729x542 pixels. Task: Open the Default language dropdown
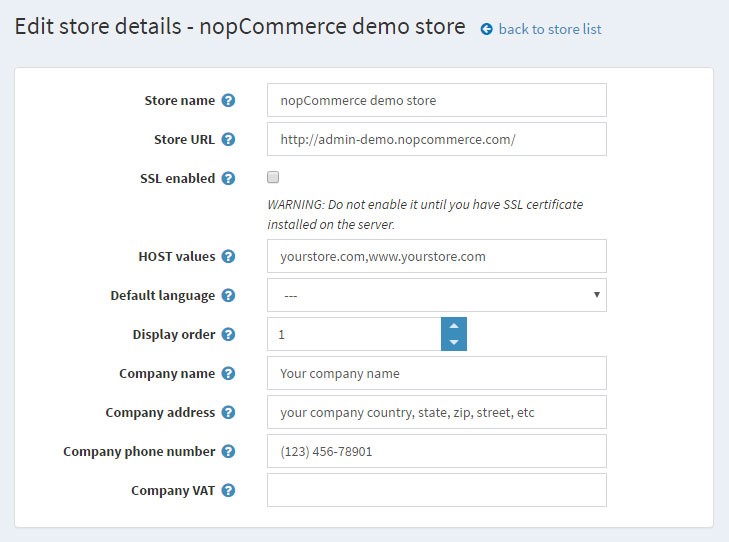coord(437,295)
